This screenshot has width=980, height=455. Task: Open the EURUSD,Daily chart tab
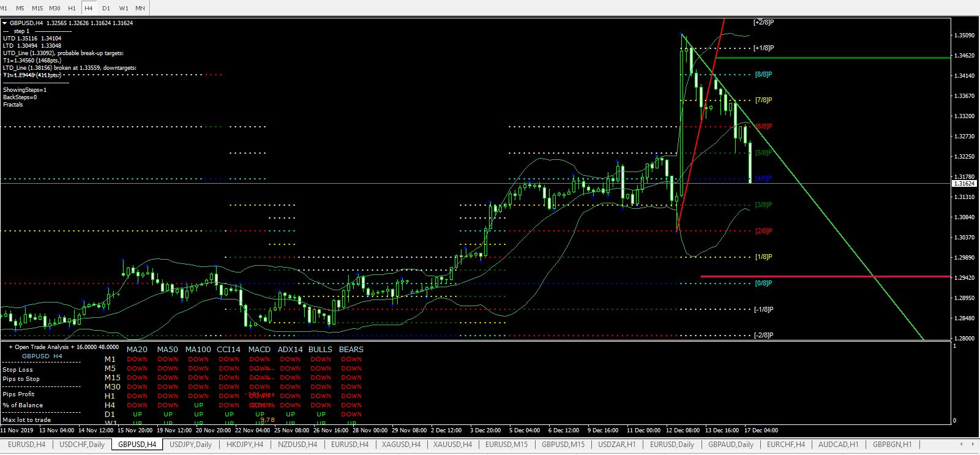[x=672, y=445]
